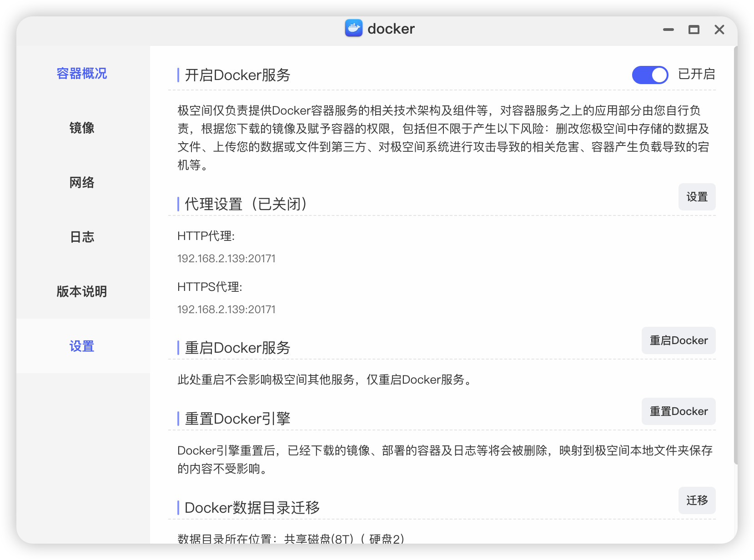Image resolution: width=754 pixels, height=560 pixels.
Task: Click the Docker引擎重置后 warning paragraph
Action: (445, 460)
